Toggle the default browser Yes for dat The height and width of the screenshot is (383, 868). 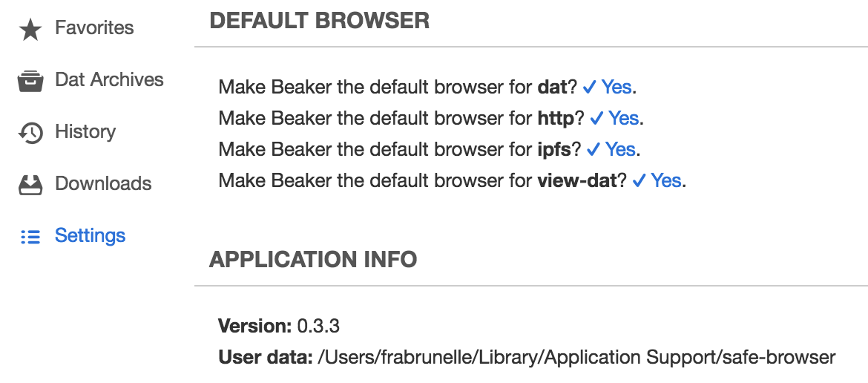pos(616,87)
